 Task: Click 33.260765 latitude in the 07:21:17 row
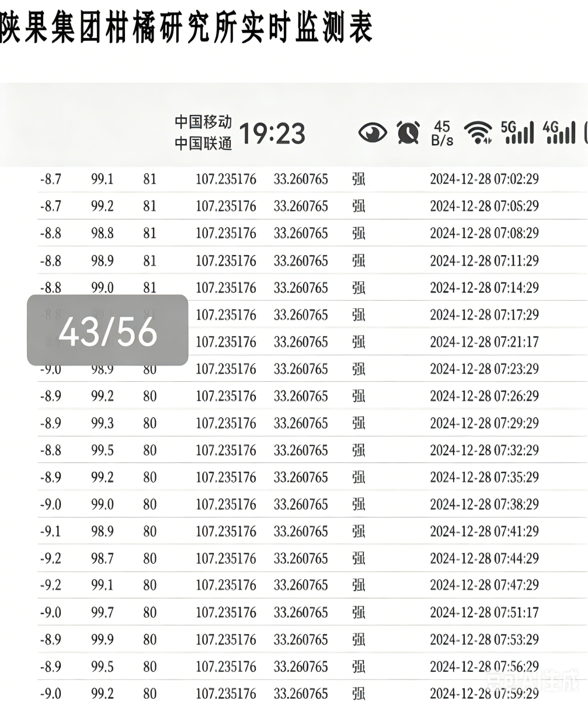301,341
